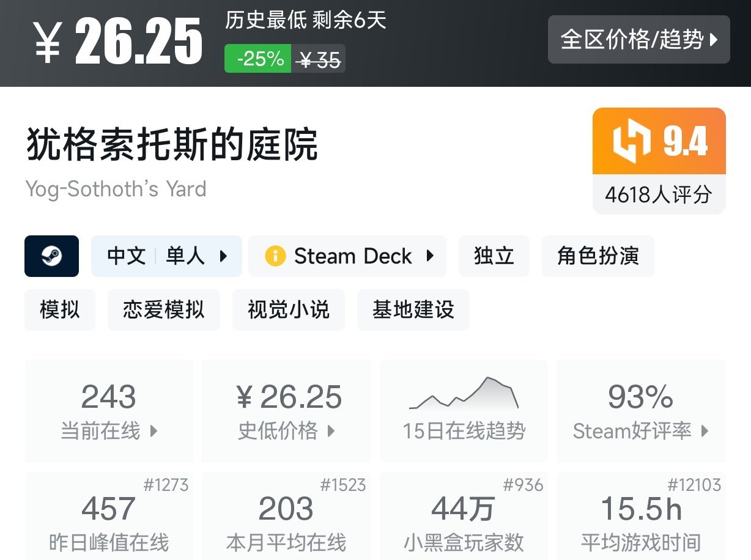Expand the 中文 单人 language tag
Image resolution: width=751 pixels, height=560 pixels.
point(166,256)
